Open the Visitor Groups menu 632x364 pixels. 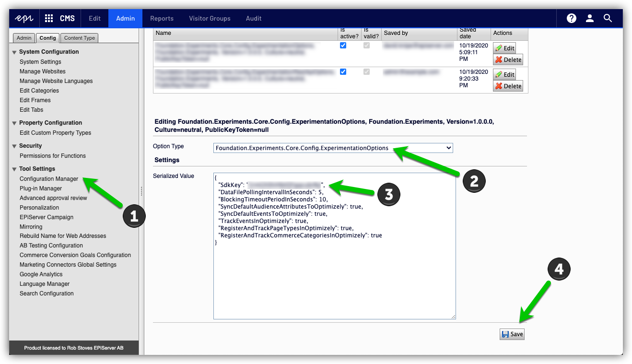[210, 18]
